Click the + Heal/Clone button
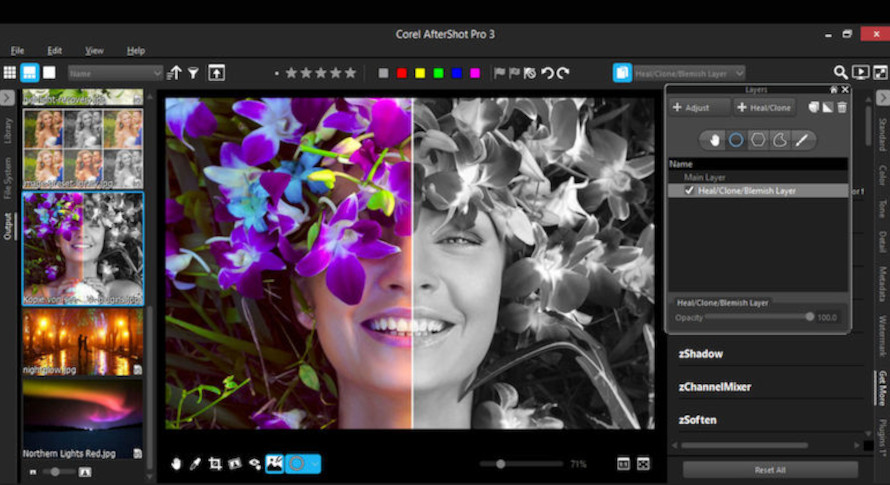Screen dimensions: 890x485 click(x=764, y=107)
